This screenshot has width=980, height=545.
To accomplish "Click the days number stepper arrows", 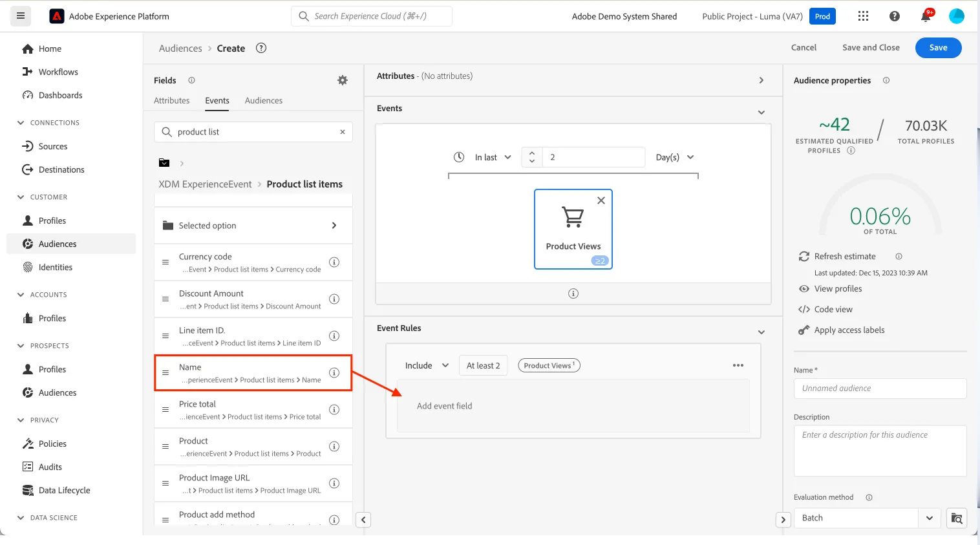I will 531,157.
